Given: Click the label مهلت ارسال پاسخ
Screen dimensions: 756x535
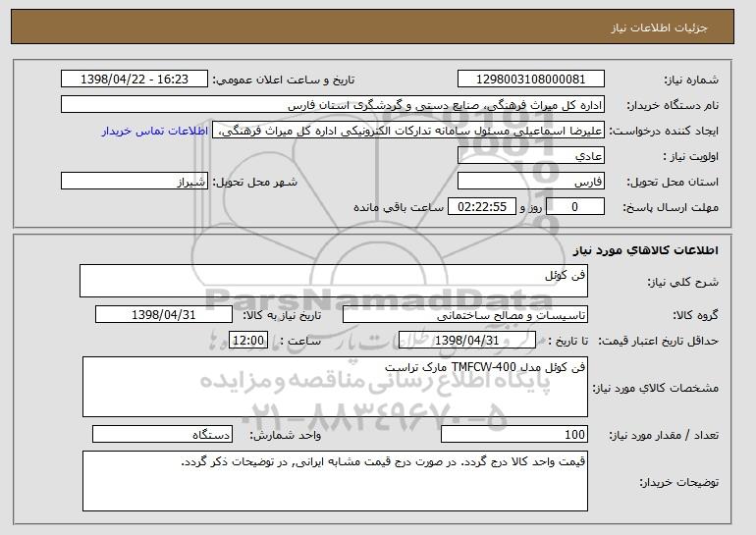Looking at the screenshot, I should tap(671, 207).
